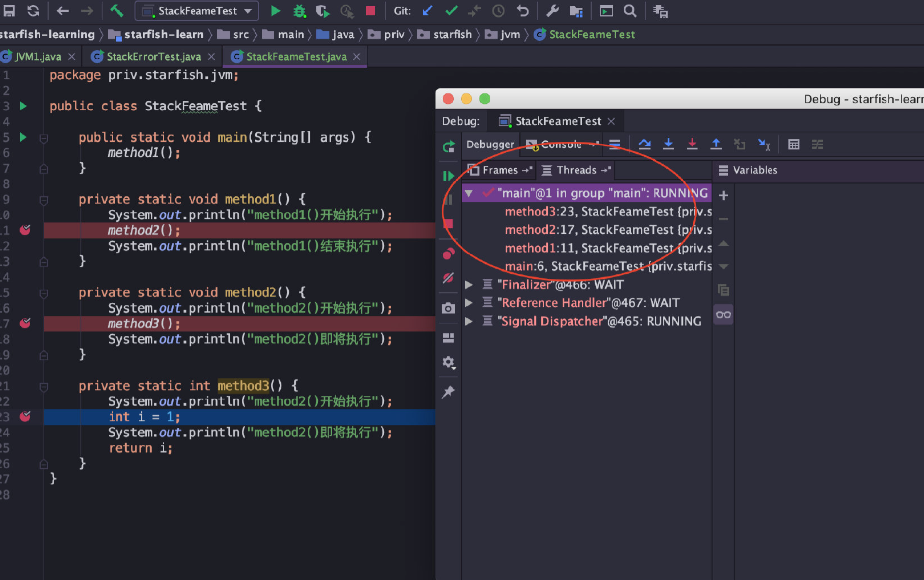Open View Breakpoints from the debug sidebar
Viewport: 924px width, 580px height.
click(448, 254)
